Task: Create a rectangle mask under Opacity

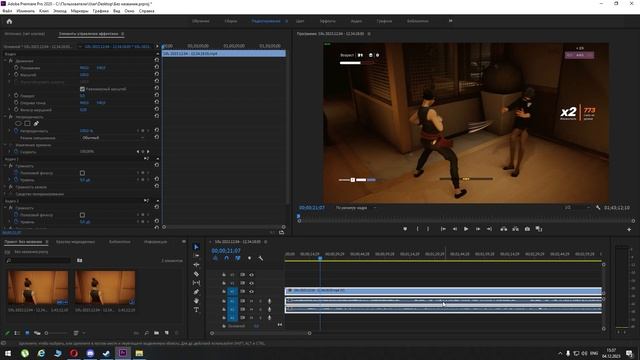Action: click(27, 123)
